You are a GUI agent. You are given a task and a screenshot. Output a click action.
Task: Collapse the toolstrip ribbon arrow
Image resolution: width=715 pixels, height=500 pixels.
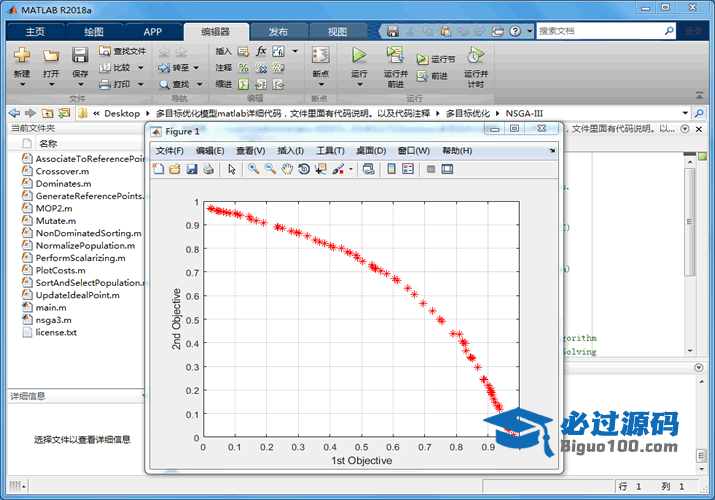[x=699, y=95]
